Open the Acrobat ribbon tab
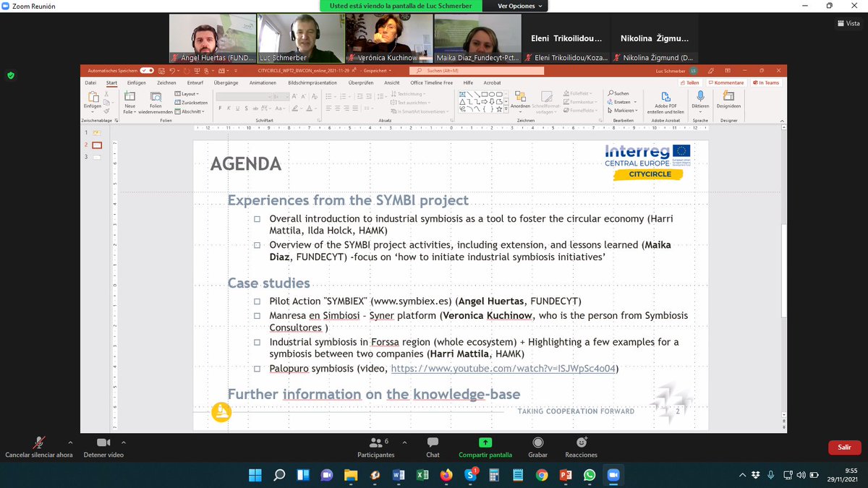Screen dimensions: 868x488 point(492,83)
